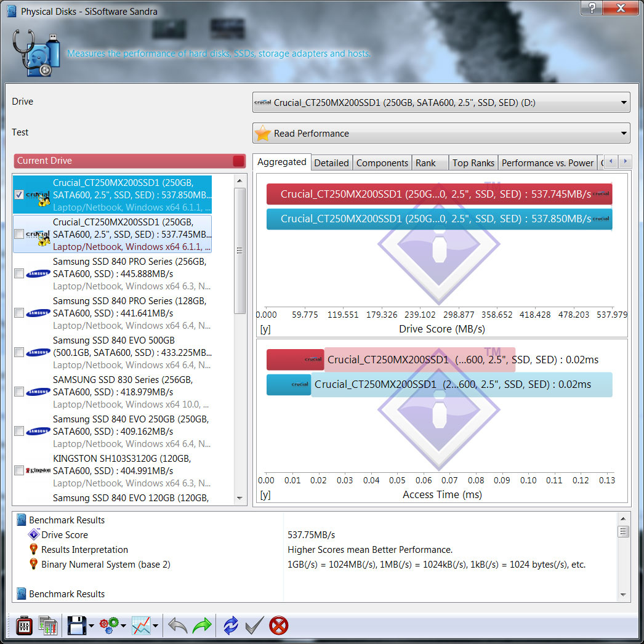Click the grey back arrow icon
The image size is (644, 644).
pyautogui.click(x=178, y=626)
